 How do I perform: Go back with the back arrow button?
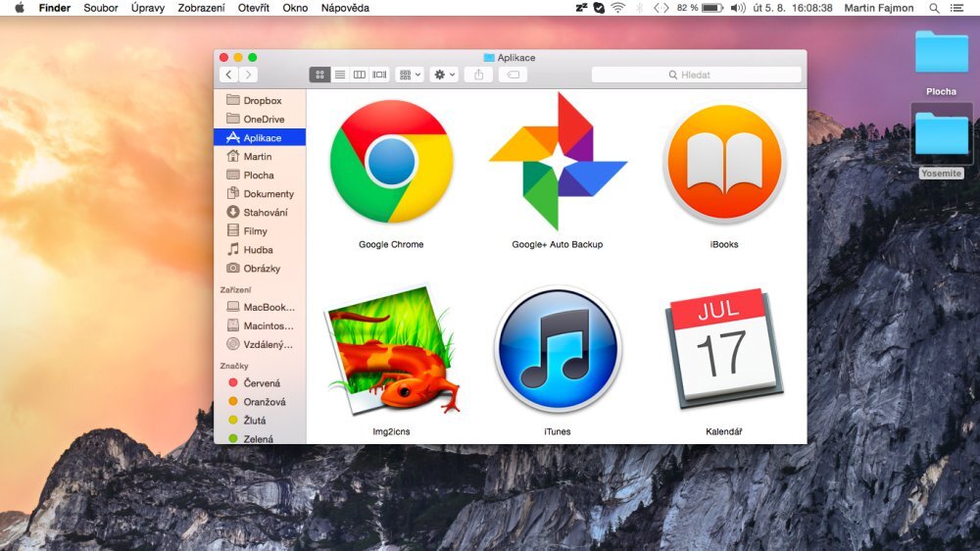coord(229,75)
